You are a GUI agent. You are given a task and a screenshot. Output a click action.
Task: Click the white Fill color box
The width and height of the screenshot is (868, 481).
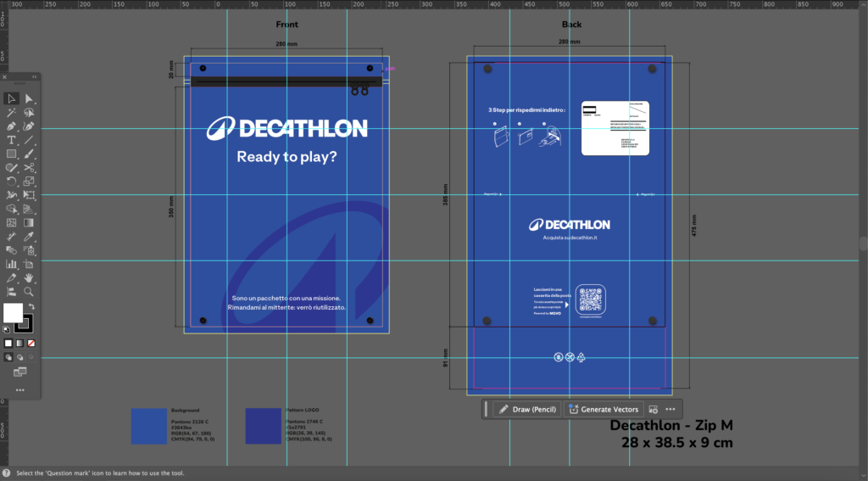13,313
